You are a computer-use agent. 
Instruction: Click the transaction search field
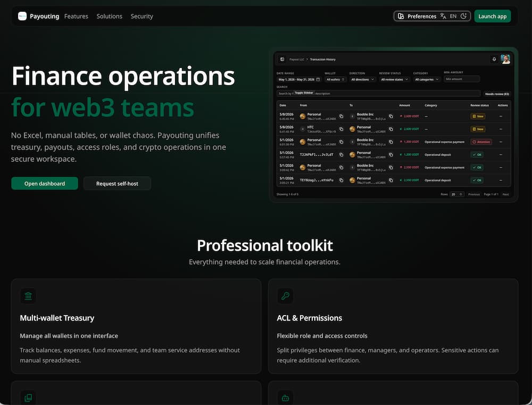pyautogui.click(x=378, y=93)
